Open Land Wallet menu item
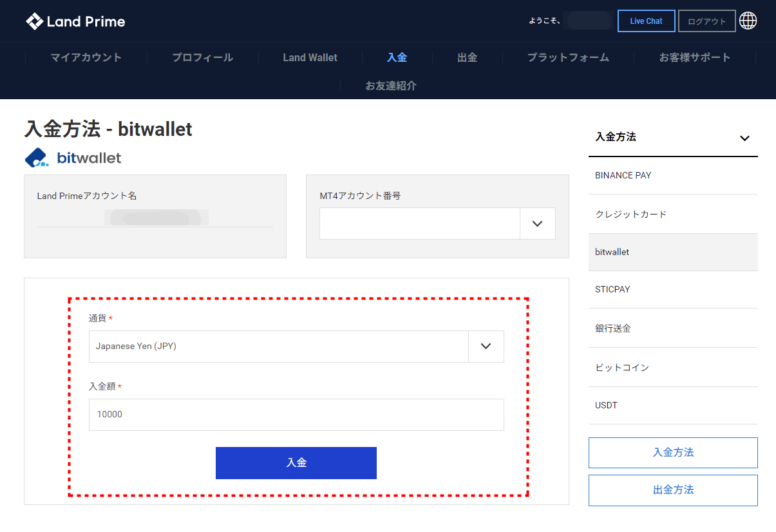 point(310,57)
